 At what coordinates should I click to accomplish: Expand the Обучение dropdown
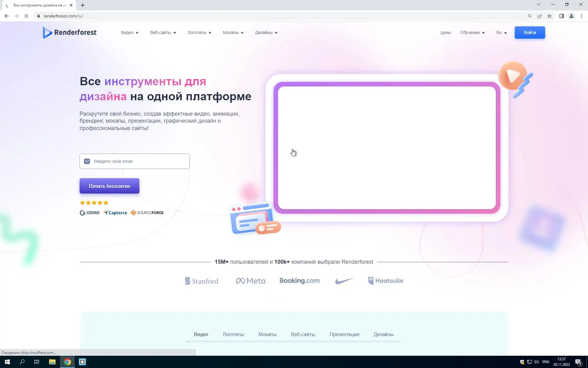[472, 33]
